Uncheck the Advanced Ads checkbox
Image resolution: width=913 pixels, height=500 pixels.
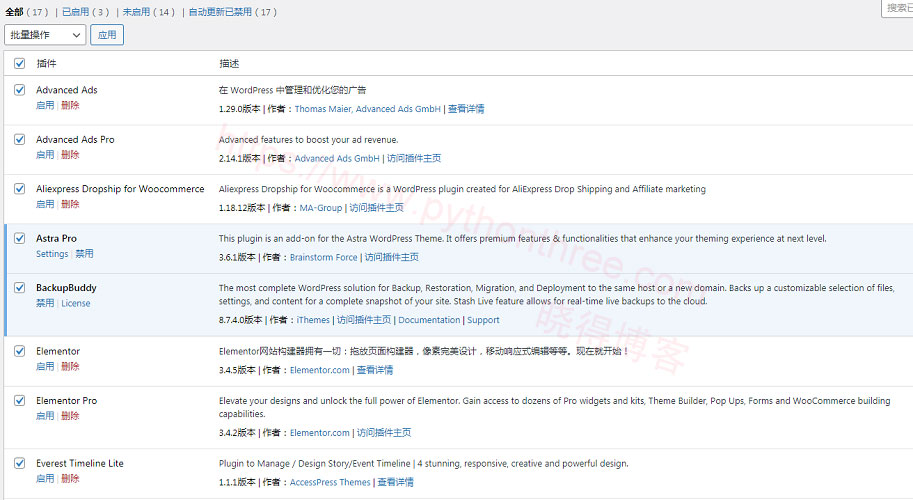(x=20, y=90)
